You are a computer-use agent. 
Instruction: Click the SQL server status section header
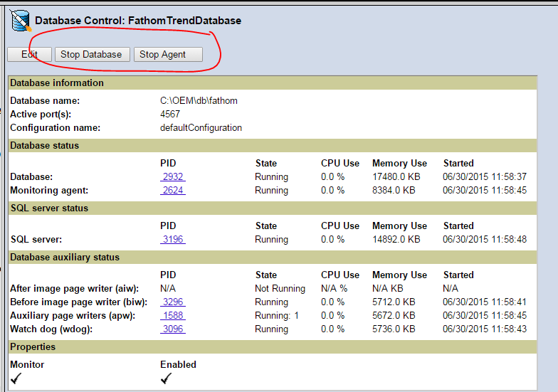[273, 208]
